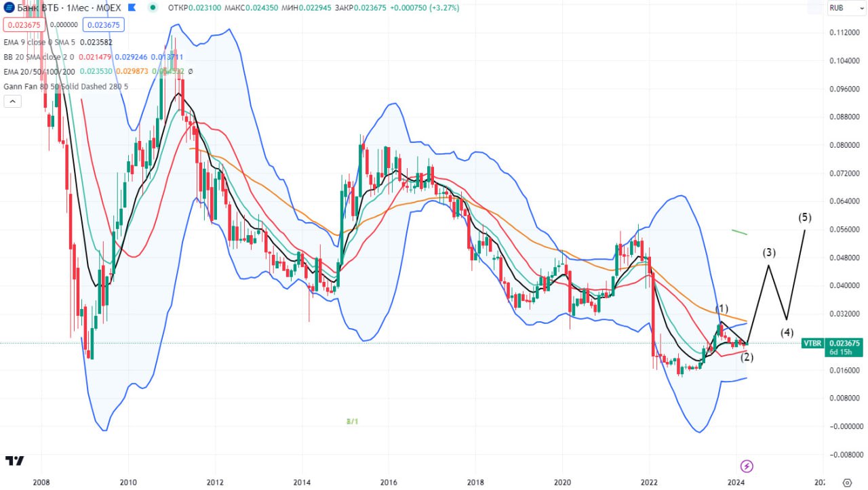The height and width of the screenshot is (490, 868).
Task: Click the 0.112000 price axis label
Action: tap(846, 33)
